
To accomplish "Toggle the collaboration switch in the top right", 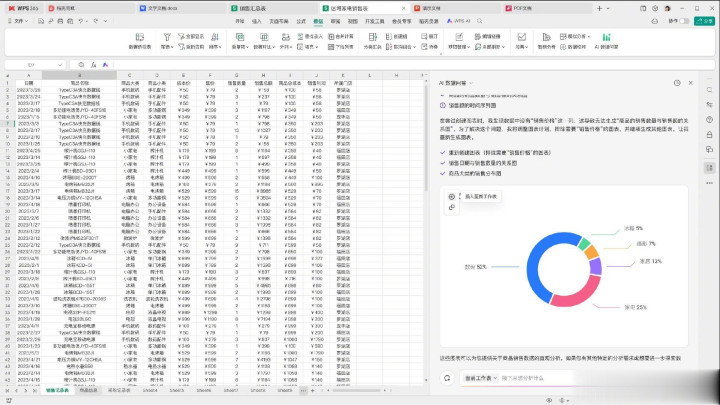I will [x=684, y=21].
